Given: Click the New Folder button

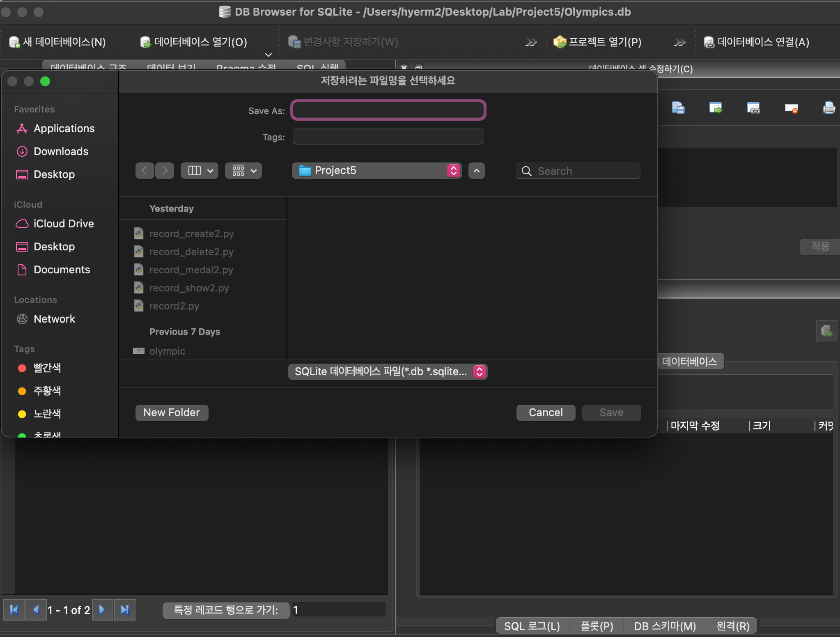Looking at the screenshot, I should (172, 412).
